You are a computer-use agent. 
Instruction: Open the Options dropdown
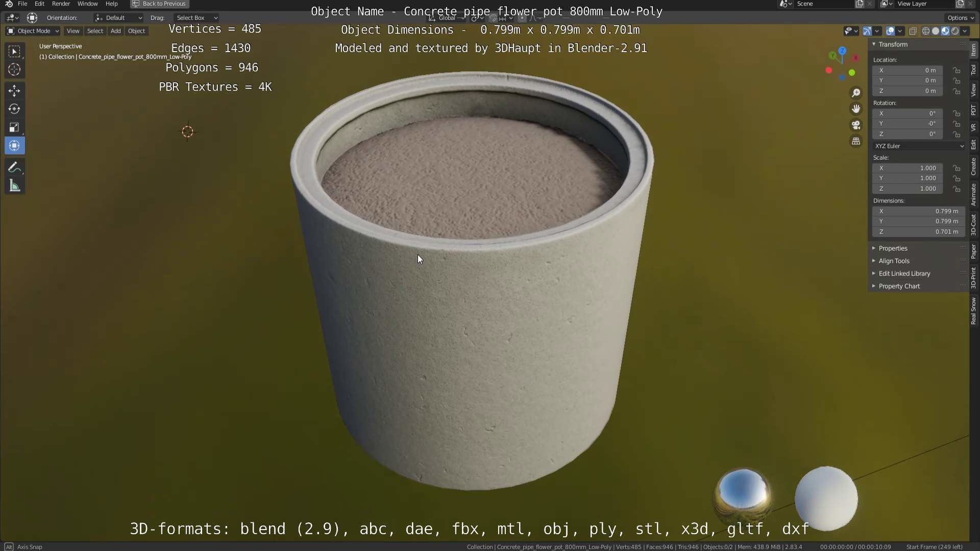click(961, 18)
